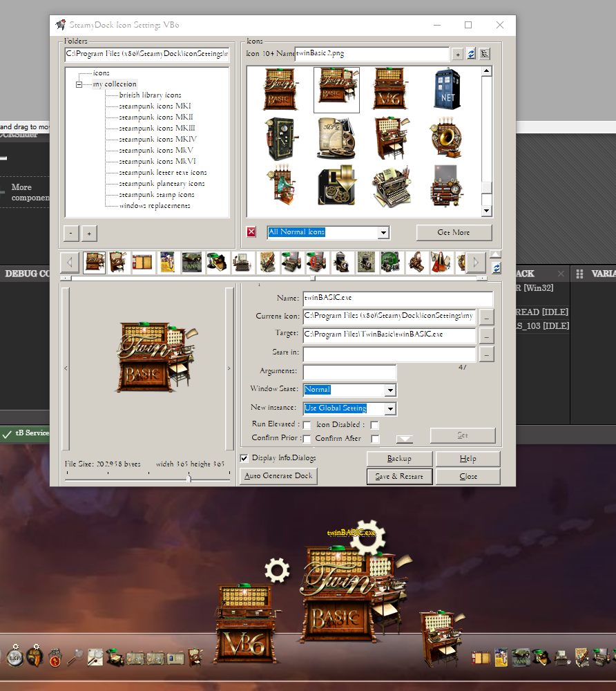Image resolution: width=616 pixels, height=691 pixels.
Task: Click the refresh icon beside the icon name field
Action: click(471, 53)
